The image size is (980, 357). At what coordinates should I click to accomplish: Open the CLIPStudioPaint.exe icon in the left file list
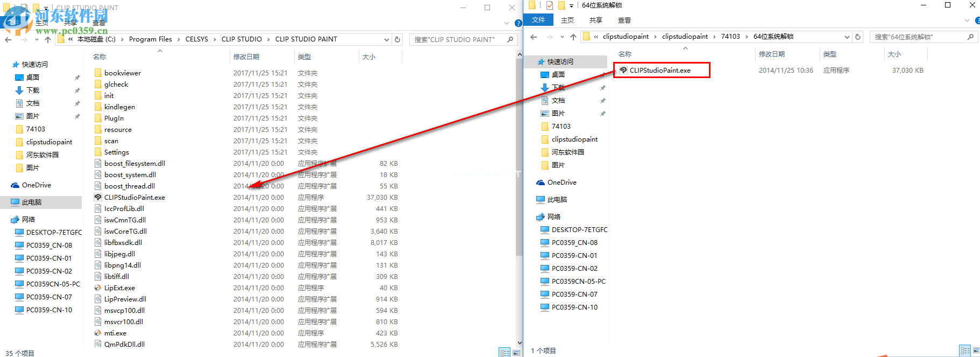tap(98, 197)
